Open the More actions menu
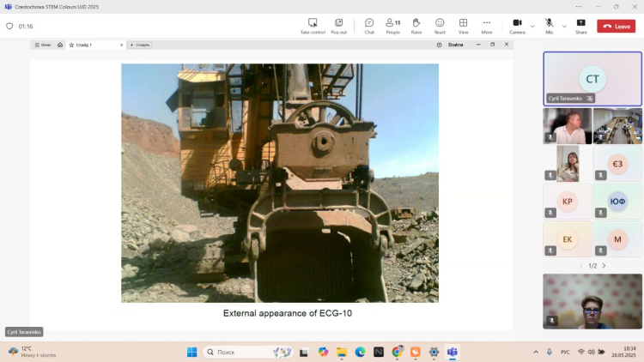This screenshot has width=644, height=362. [487, 26]
